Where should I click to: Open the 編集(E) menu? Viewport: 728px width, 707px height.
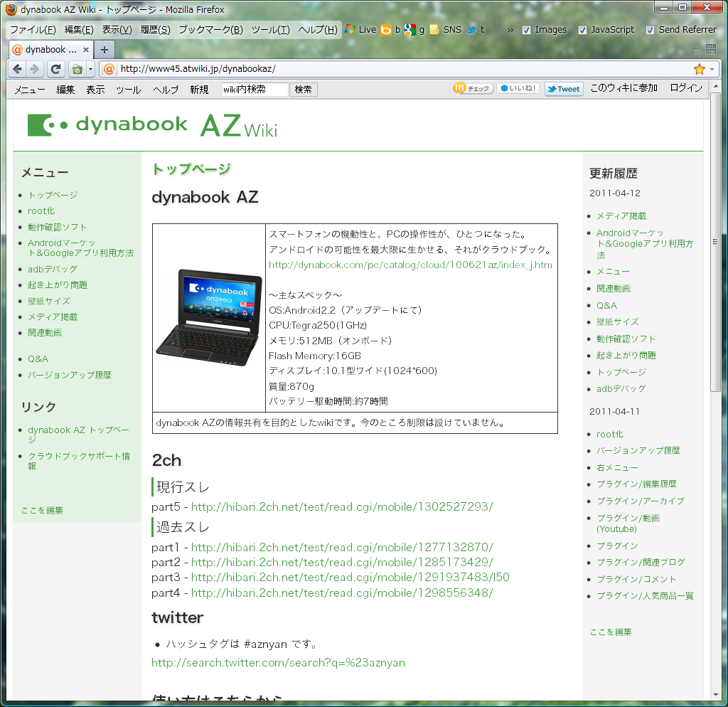click(x=79, y=30)
